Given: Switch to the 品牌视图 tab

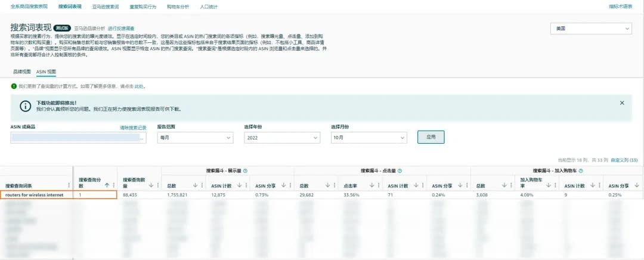Looking at the screenshot, I should pos(21,71).
